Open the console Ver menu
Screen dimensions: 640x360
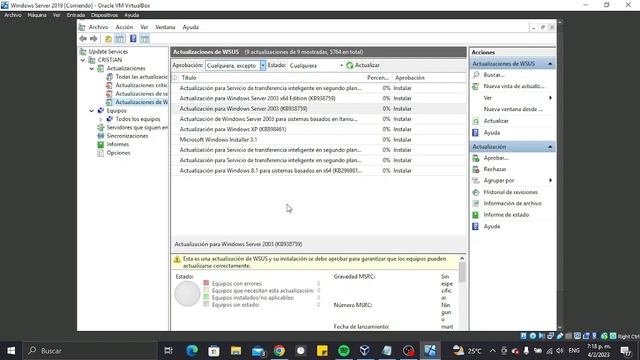(x=144, y=27)
